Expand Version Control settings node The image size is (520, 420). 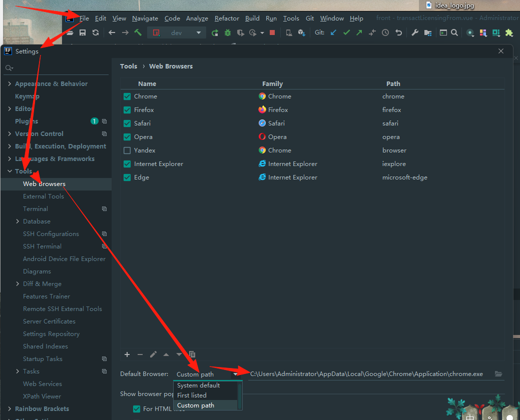10,134
